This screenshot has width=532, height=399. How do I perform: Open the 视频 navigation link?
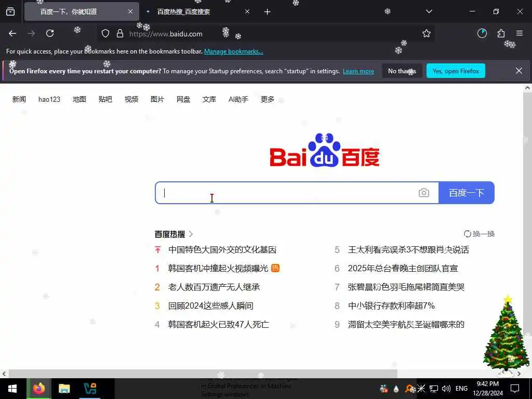tap(131, 99)
